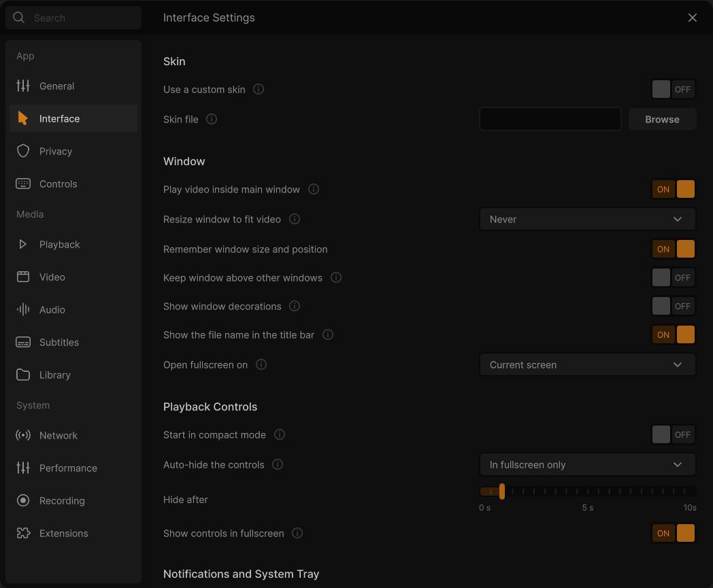Click the Playback play-triangle icon
This screenshot has height=588, width=713.
(22, 244)
